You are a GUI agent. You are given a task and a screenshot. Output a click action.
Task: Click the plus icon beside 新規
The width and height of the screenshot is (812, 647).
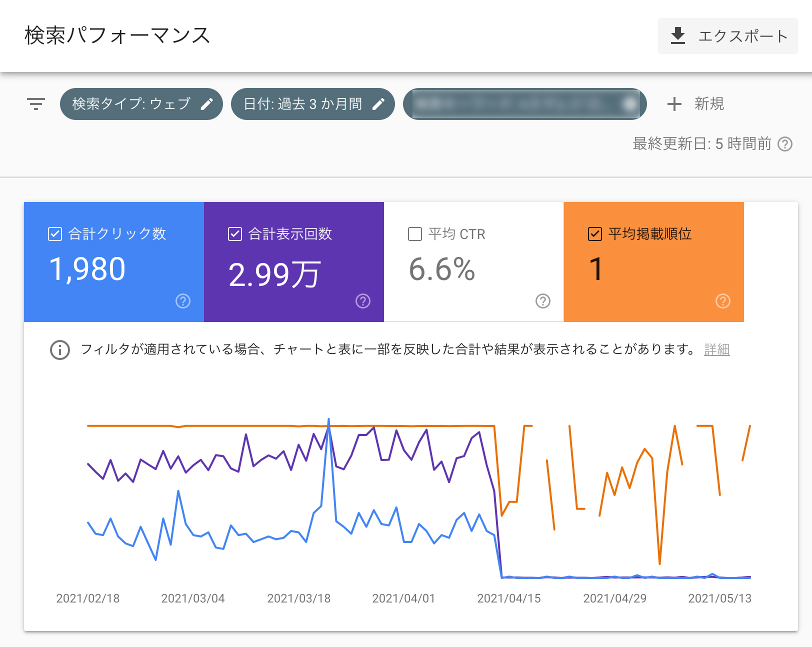674,104
